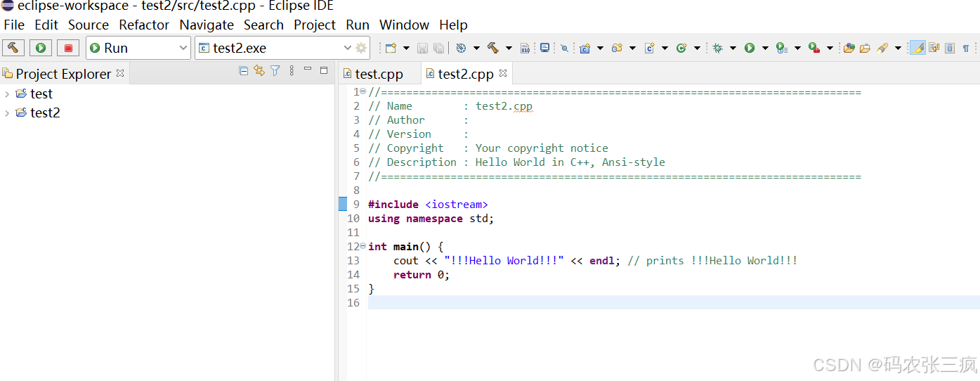Click the Build hammer icon in the main toolbar
The image size is (980, 381).
point(493,48)
